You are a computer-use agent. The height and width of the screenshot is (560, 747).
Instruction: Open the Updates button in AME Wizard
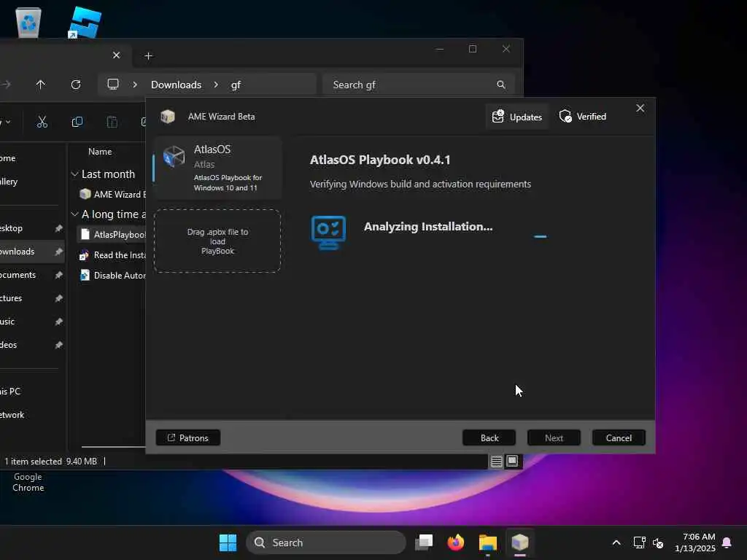coord(517,117)
